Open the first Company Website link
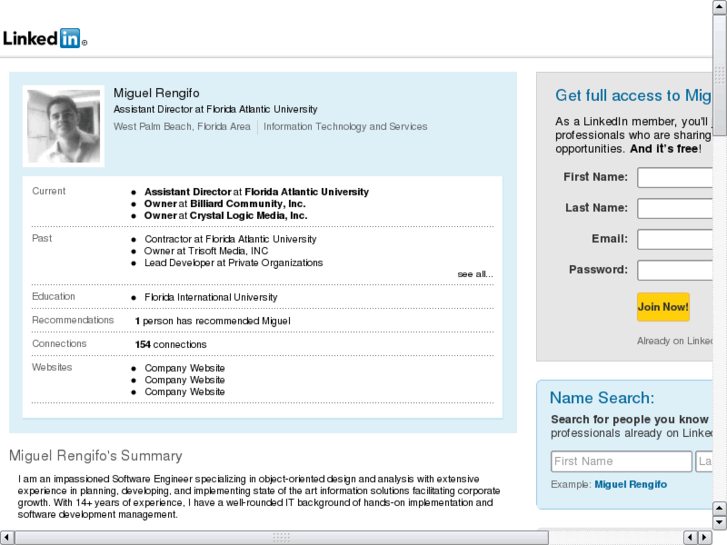This screenshot has height=545, width=727. click(185, 368)
